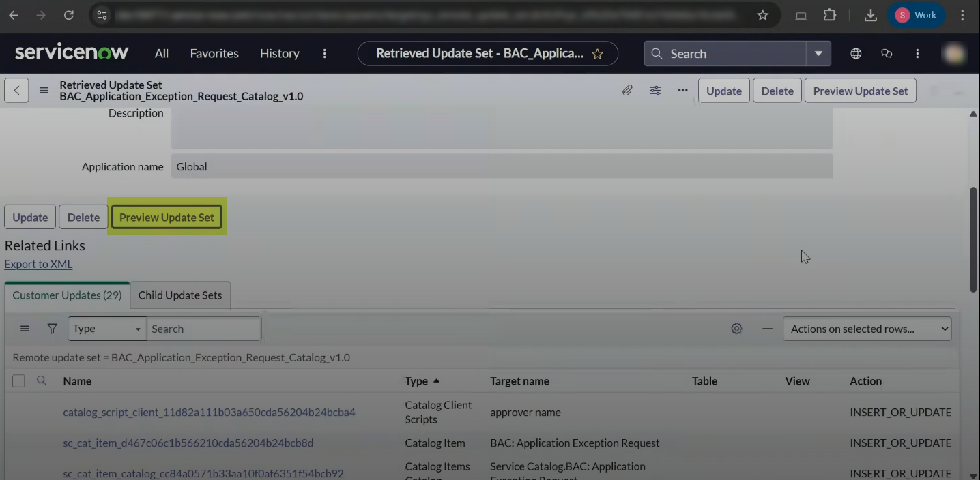
Task: Open the Type search field dropdown
Action: (x=107, y=329)
